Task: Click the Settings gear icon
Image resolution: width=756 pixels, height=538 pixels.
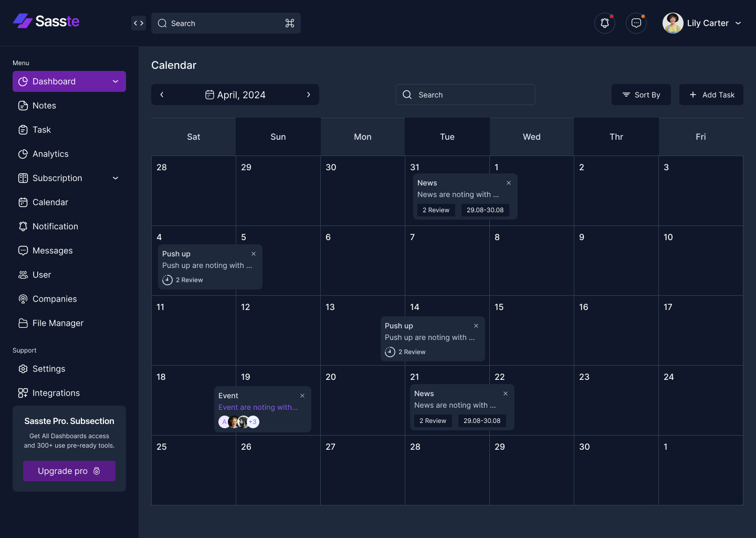Action: (x=23, y=369)
